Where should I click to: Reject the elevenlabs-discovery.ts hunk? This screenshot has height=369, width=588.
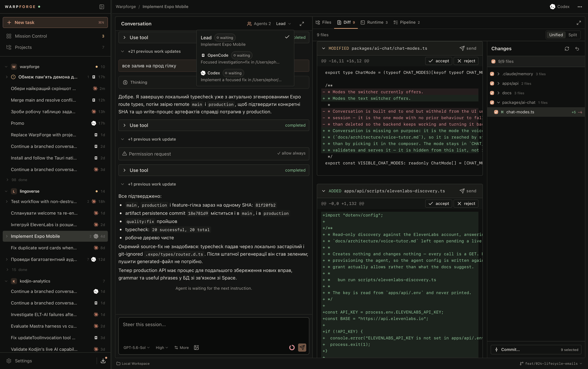(x=466, y=203)
